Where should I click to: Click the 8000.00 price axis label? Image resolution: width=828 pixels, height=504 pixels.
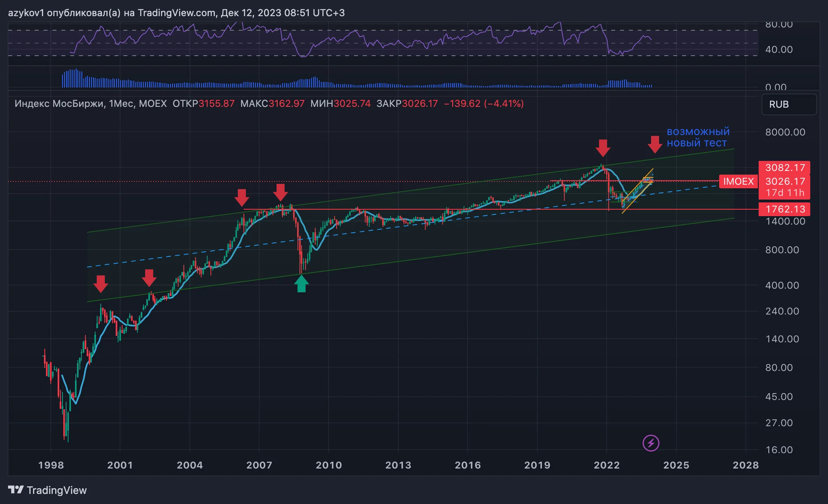click(785, 132)
